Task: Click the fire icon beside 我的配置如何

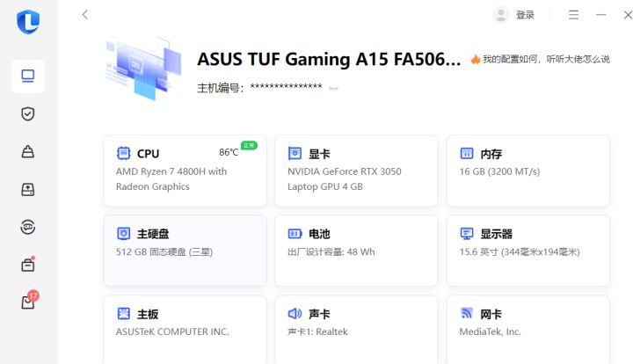Action: 476,60
